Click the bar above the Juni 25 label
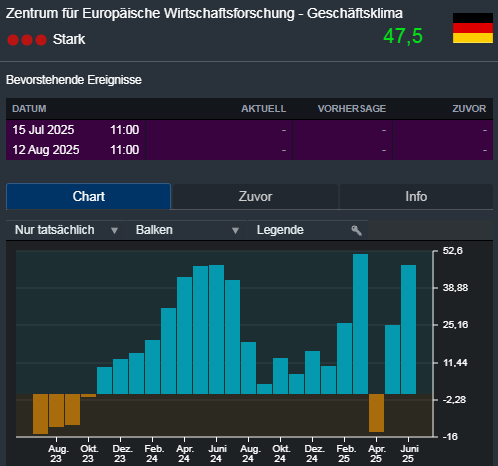The image size is (498, 466). [x=408, y=329]
